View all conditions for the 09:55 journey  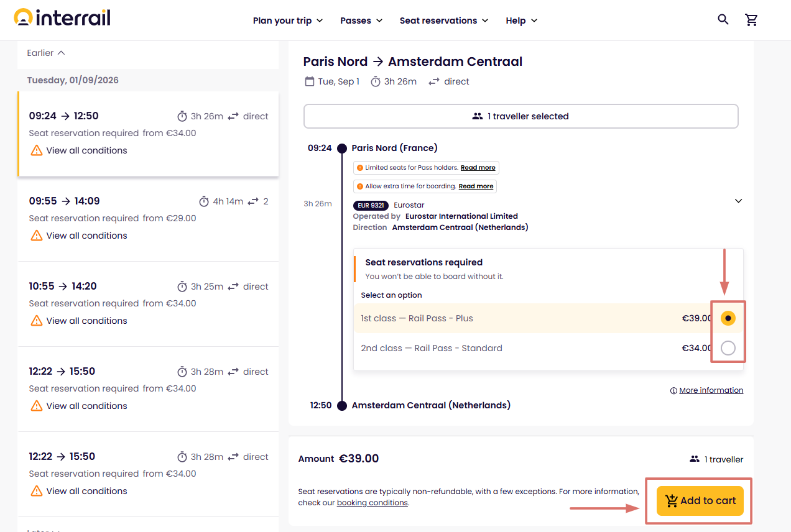pos(86,236)
